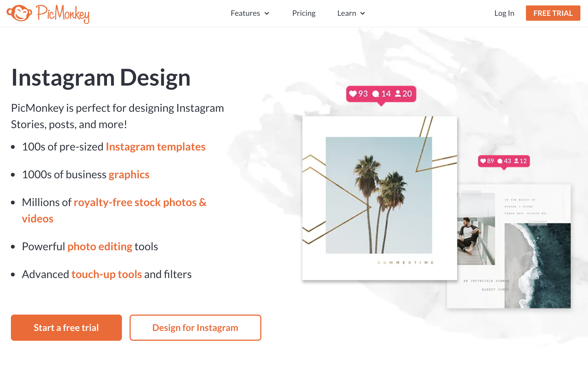Click the follower person icon showing 20
The image size is (588, 368).
(398, 94)
